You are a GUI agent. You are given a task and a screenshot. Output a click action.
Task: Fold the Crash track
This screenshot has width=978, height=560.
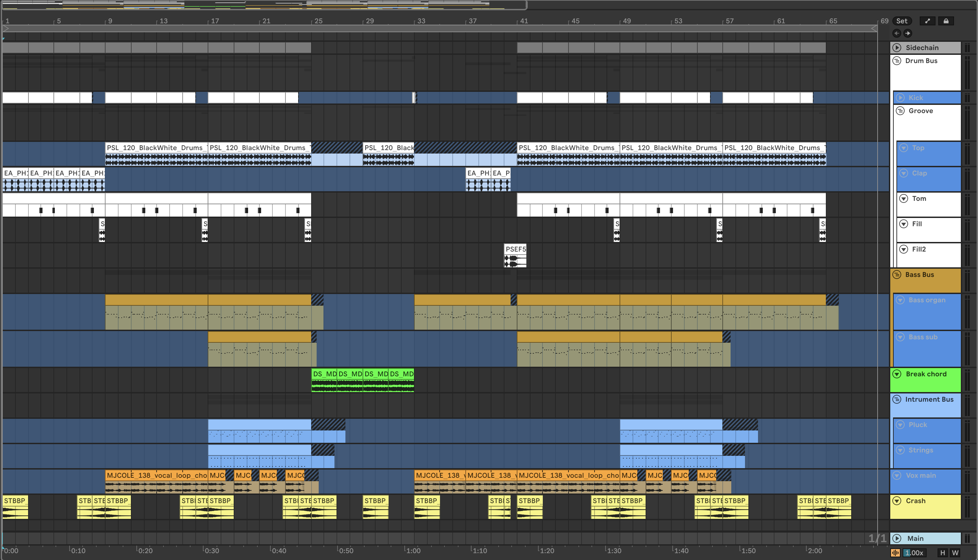click(x=897, y=501)
